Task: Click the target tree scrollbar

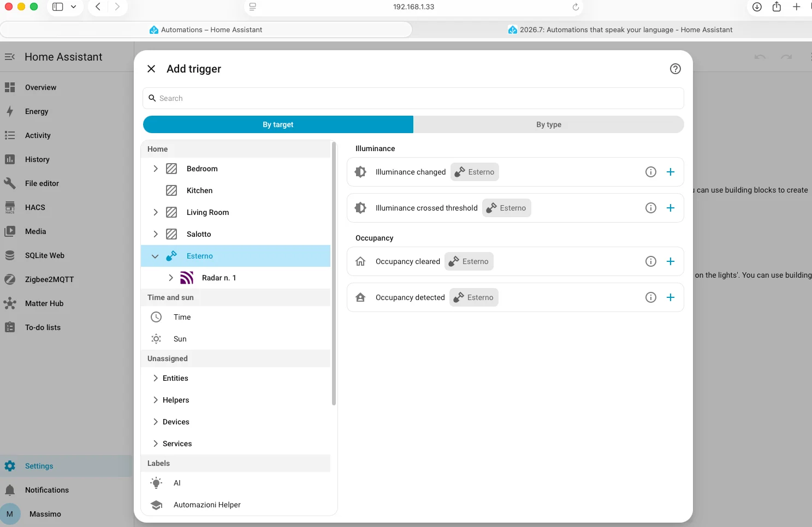Action: pyautogui.click(x=334, y=273)
